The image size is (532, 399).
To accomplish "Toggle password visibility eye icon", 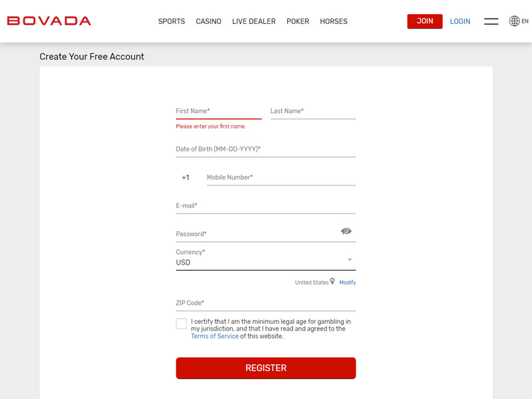I will 346,231.
